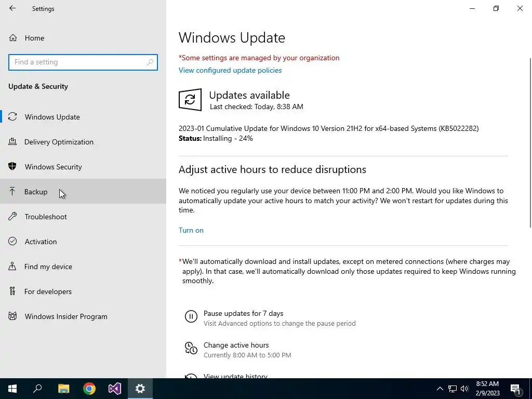Click the Activation checkmark circle icon

click(x=12, y=241)
